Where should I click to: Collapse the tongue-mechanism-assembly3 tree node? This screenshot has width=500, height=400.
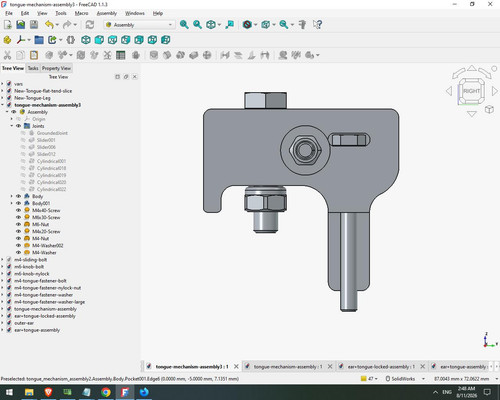coord(3,105)
